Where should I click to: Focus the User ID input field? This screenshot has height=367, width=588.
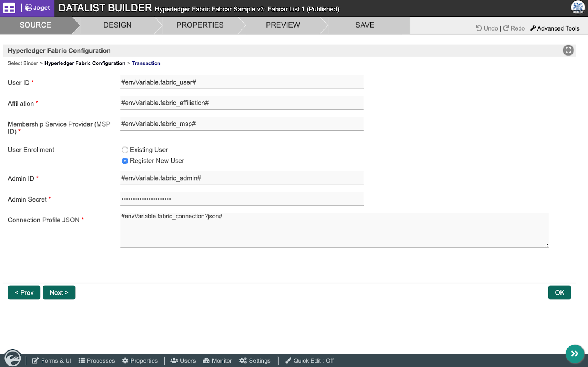tap(242, 82)
